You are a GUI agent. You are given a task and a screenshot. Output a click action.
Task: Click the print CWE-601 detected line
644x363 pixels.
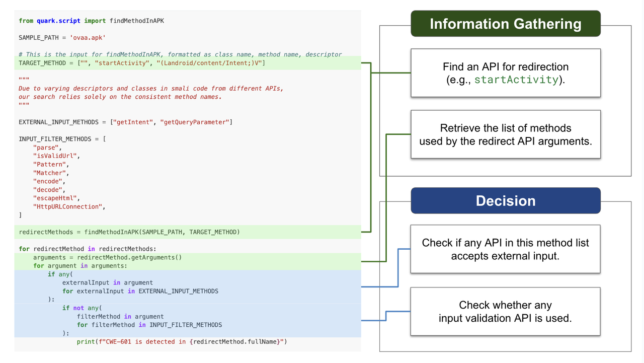(182, 342)
